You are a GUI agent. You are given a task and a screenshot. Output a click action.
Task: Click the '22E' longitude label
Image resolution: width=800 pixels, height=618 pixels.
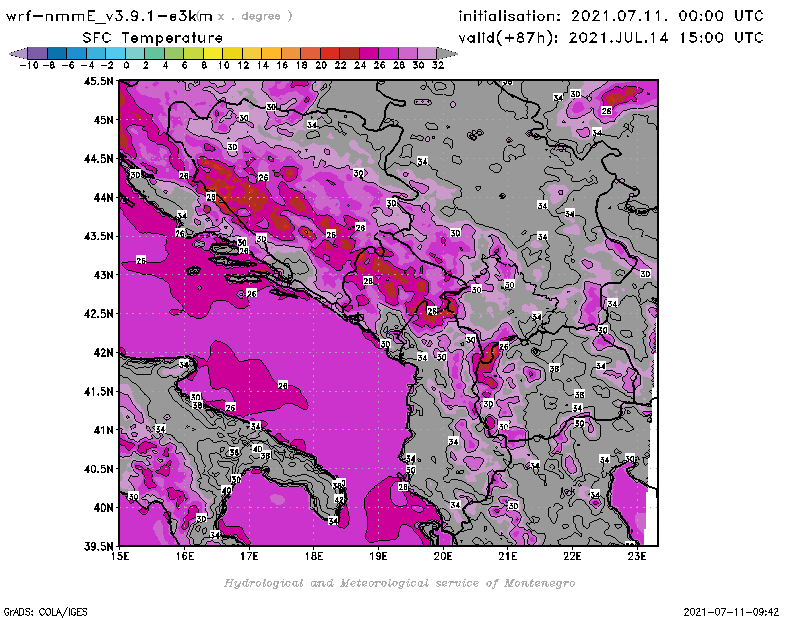[572, 556]
